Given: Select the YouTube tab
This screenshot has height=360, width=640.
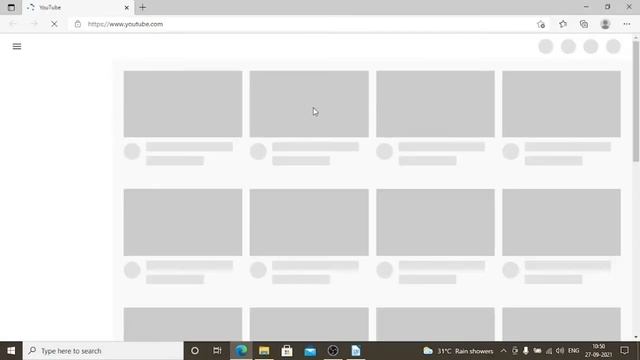Looking at the screenshot, I should (x=78, y=7).
